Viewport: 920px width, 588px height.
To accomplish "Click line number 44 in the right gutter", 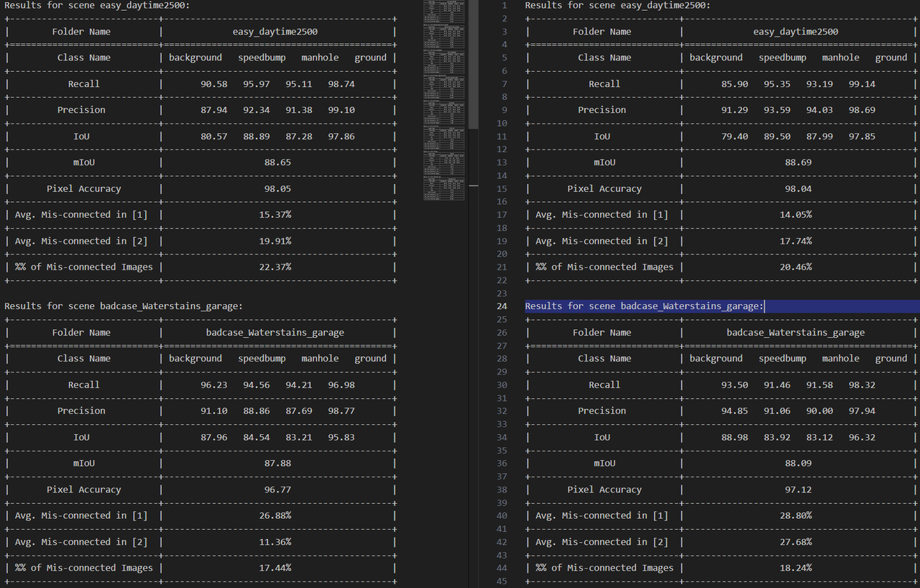I will [x=502, y=568].
